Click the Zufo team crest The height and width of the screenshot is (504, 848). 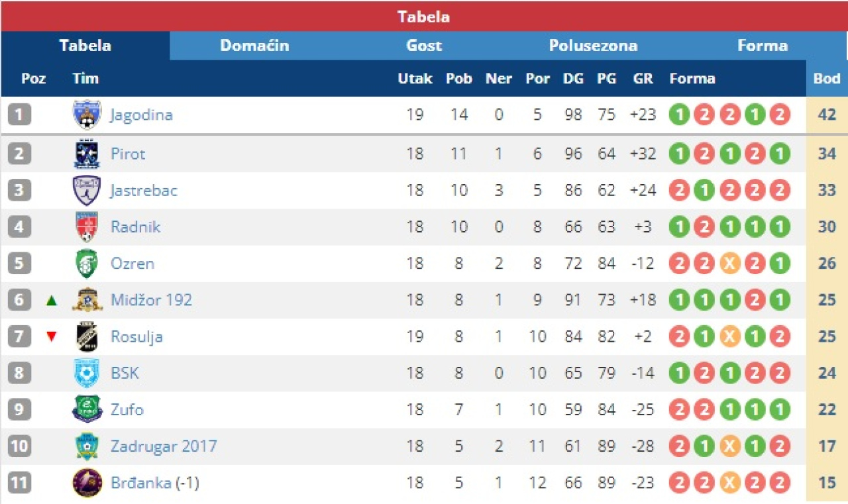(87, 409)
